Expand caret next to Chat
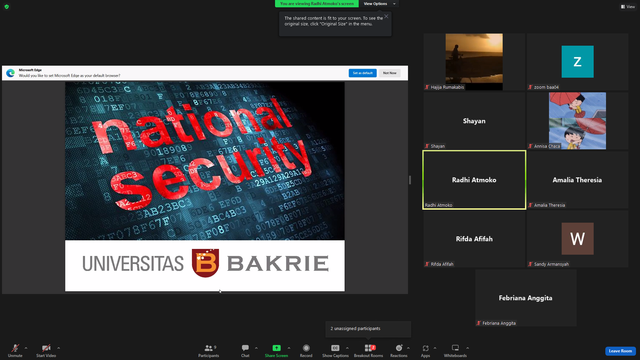 pyautogui.click(x=256, y=348)
